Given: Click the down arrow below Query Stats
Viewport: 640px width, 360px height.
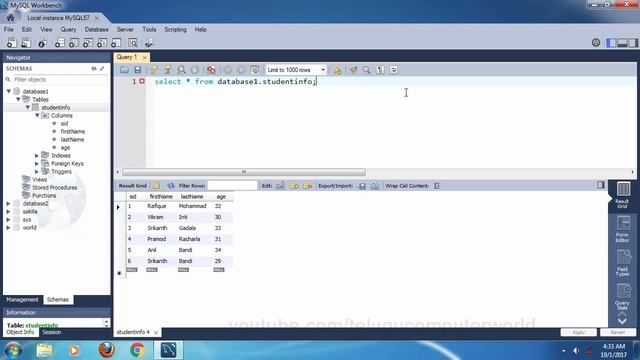Looking at the screenshot, I should pos(622,322).
